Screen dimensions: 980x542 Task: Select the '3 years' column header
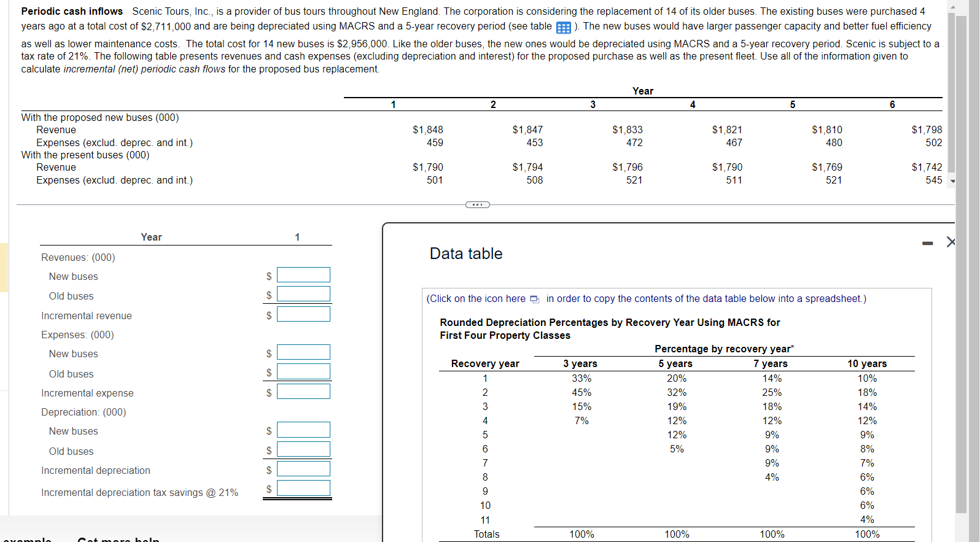coord(580,364)
